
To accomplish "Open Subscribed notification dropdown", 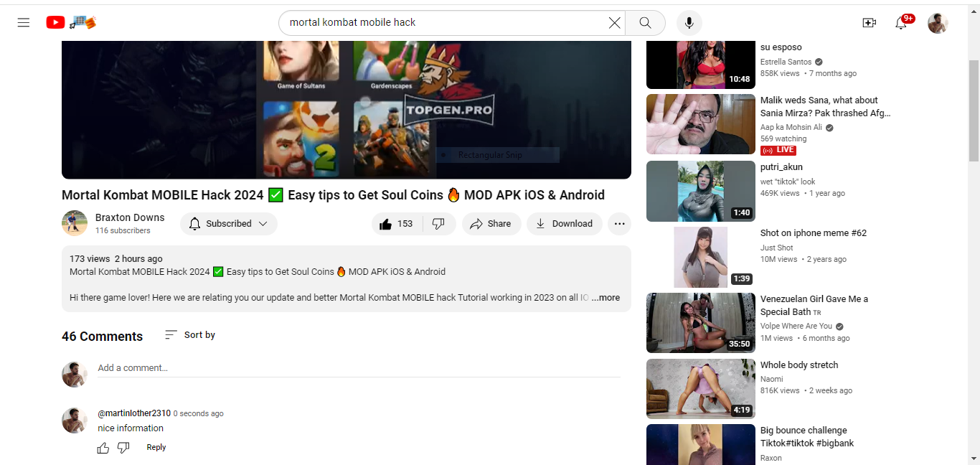I will 229,224.
